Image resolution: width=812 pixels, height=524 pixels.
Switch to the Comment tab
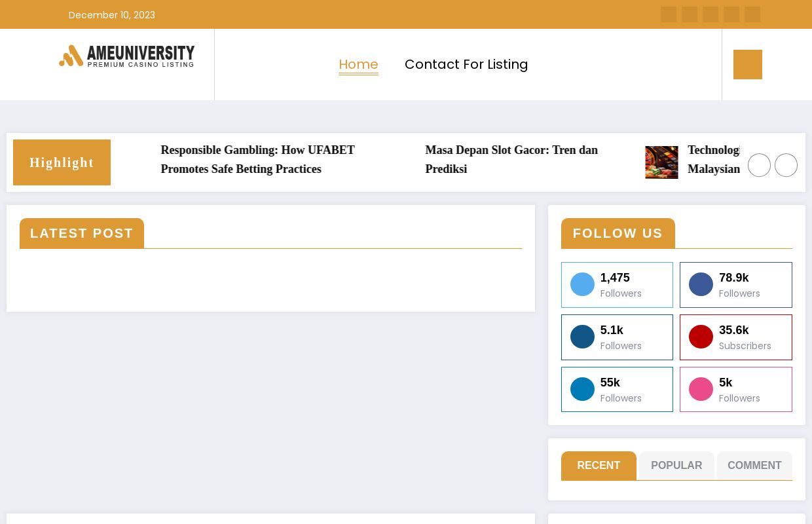(x=754, y=466)
